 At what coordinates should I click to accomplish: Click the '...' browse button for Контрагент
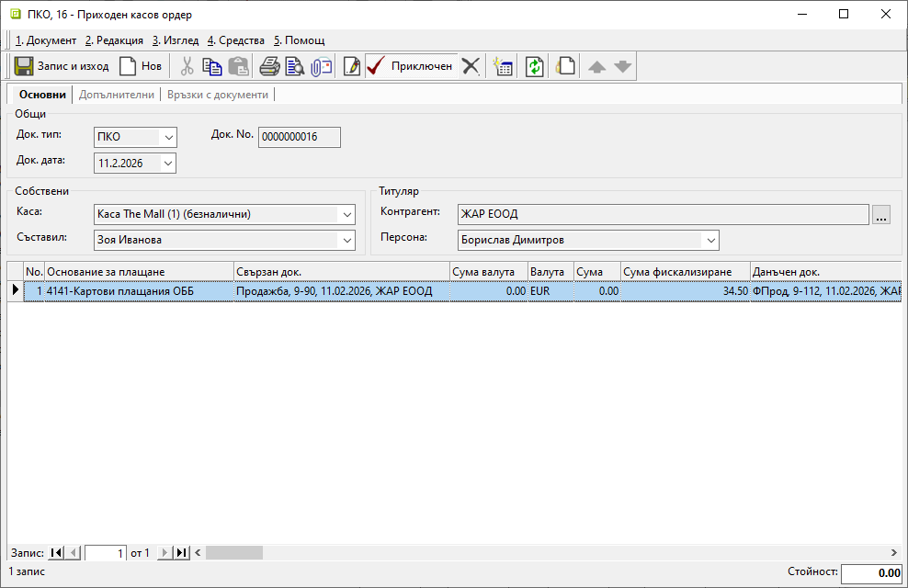881,215
